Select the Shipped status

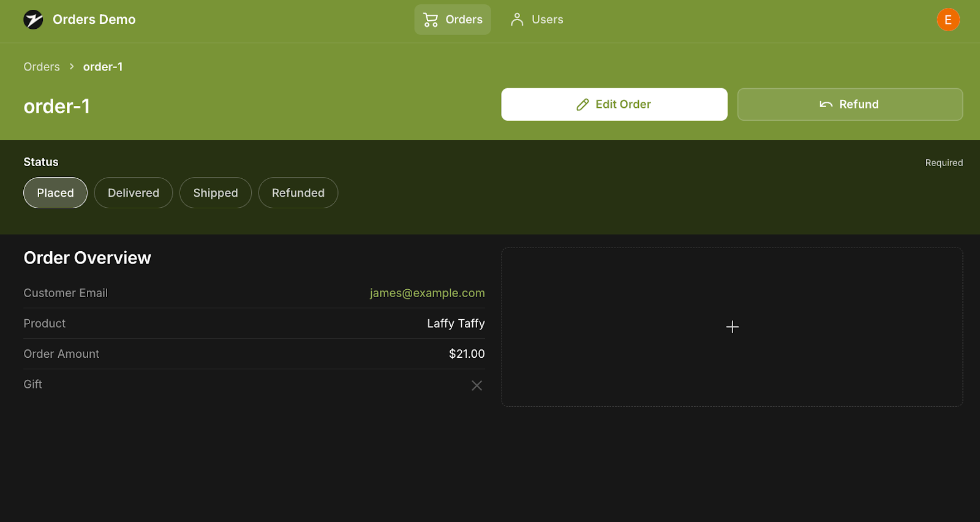point(216,193)
